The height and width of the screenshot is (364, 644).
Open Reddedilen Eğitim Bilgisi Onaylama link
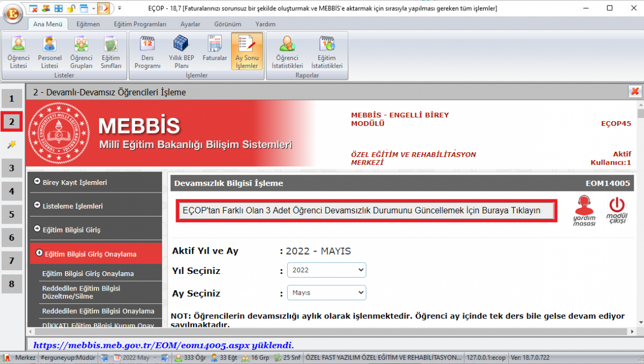[98, 311]
